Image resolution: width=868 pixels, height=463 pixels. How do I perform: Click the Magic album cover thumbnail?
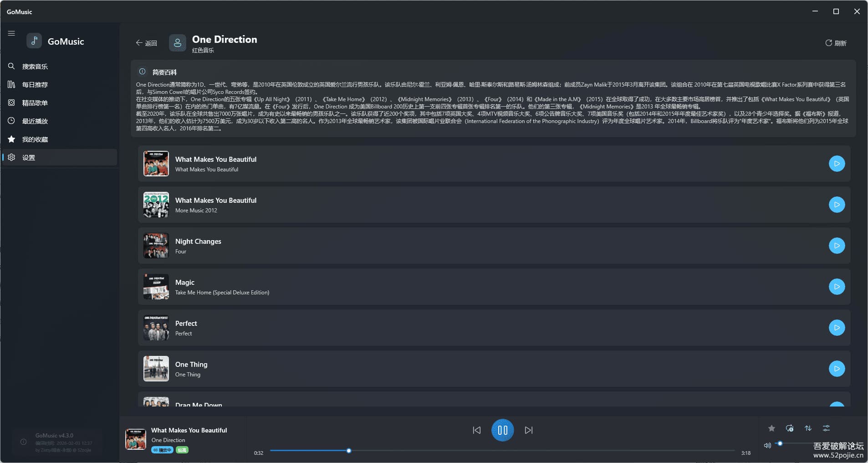pyautogui.click(x=156, y=287)
